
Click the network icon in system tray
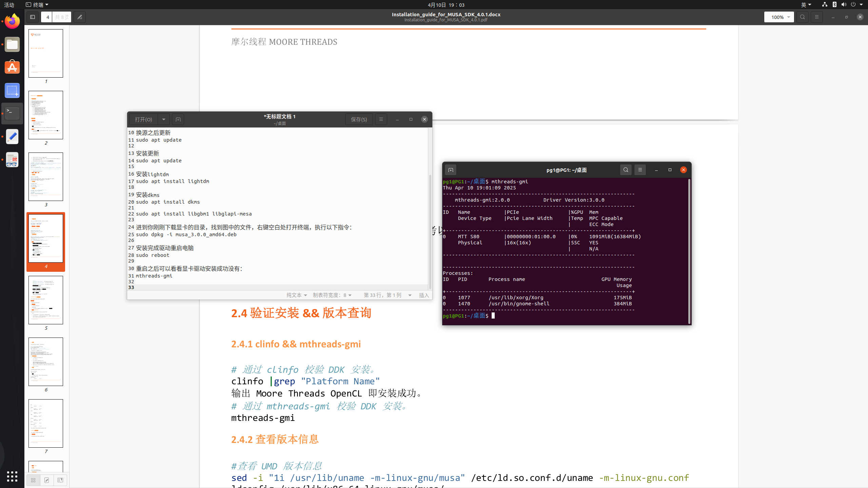[x=825, y=4]
